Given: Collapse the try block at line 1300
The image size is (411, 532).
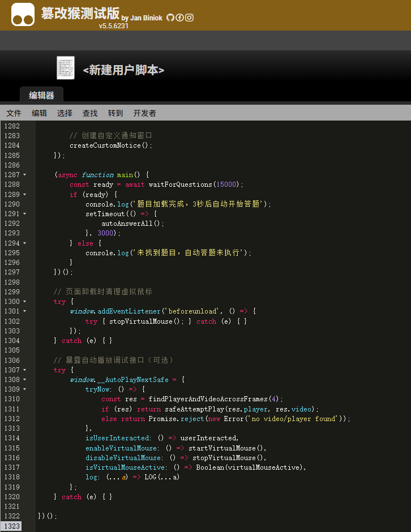Looking at the screenshot, I should pos(25,302).
